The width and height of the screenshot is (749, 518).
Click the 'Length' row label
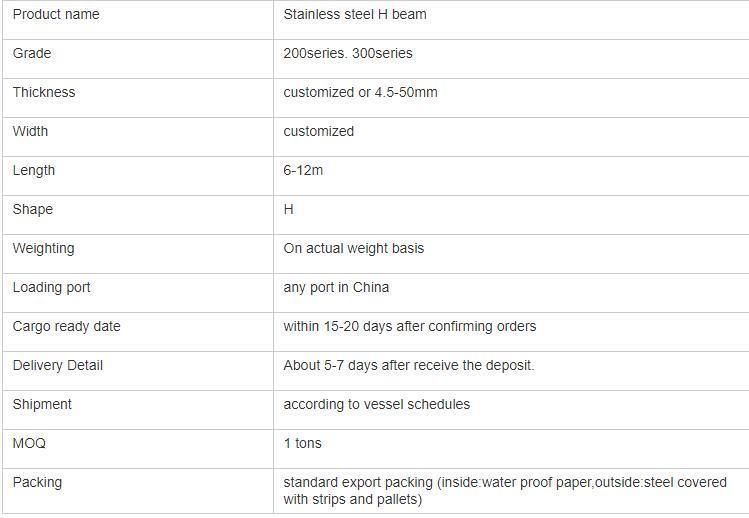33,170
